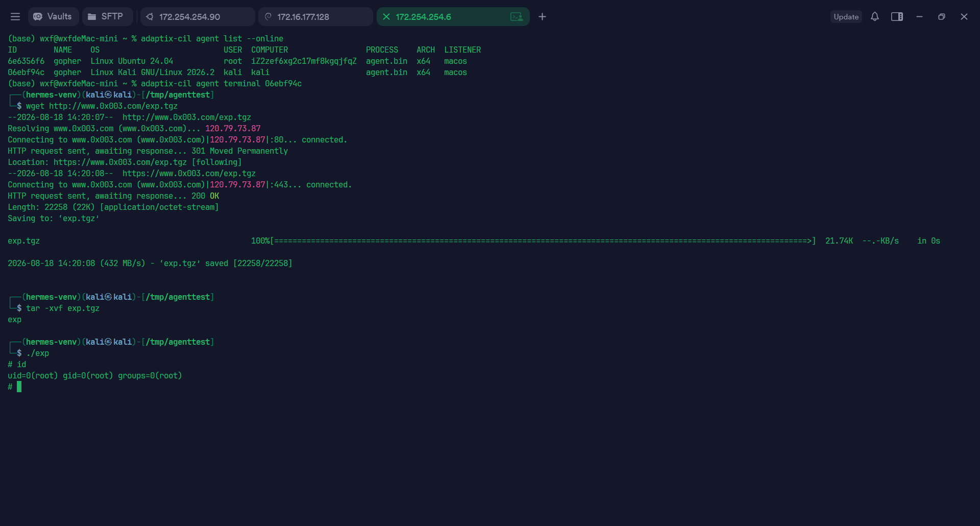Switch to the 172.254.254.90 tab
This screenshot has height=526, width=980.
click(x=198, y=17)
